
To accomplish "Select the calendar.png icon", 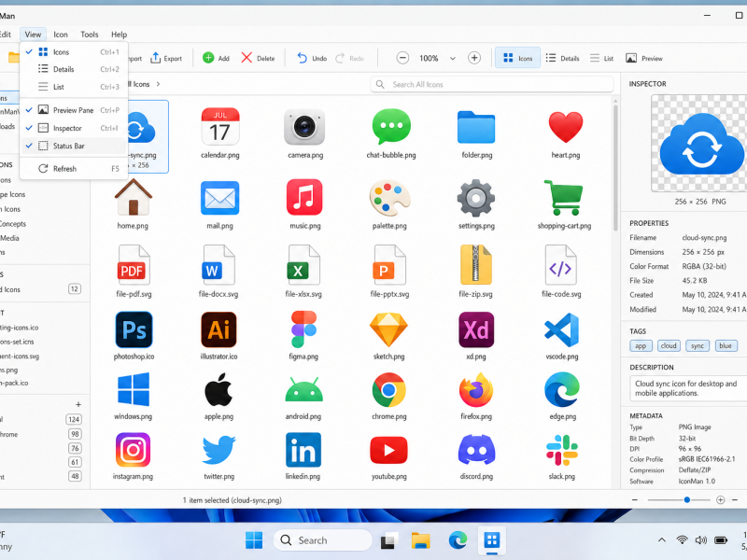I will [220, 133].
